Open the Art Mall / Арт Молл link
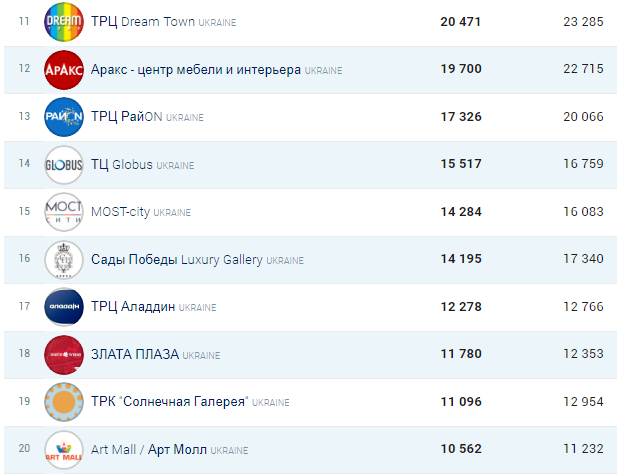Viewport: 618px width, 476px height. [148, 451]
